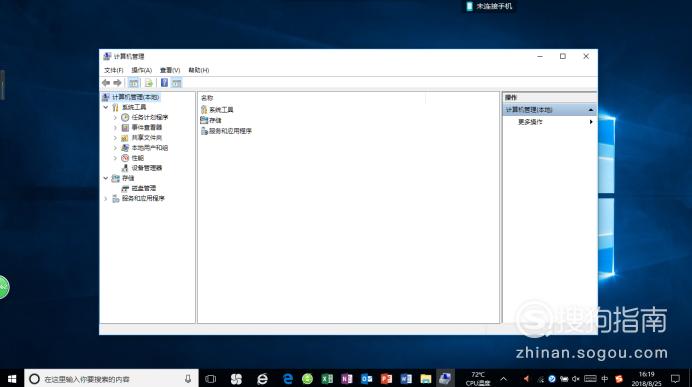Toggle Show/Hide Console Tree toolbar icon
The width and height of the screenshot is (692, 387).
tap(133, 83)
